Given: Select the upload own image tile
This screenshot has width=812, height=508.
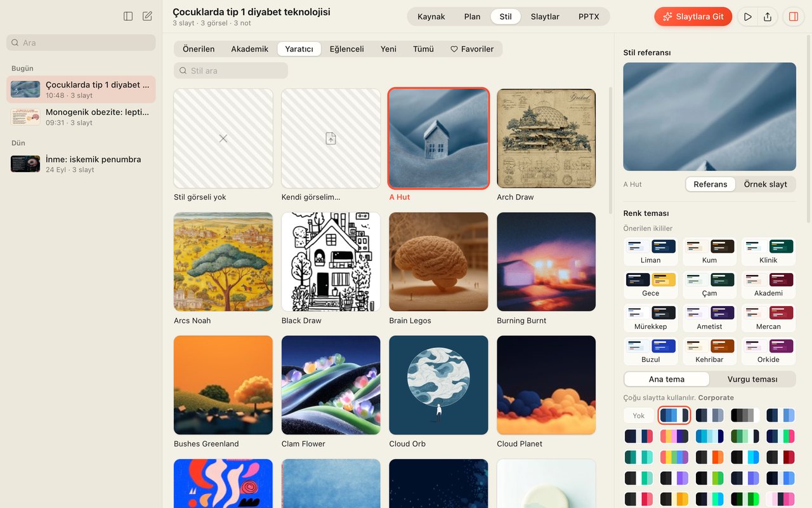Looking at the screenshot, I should coord(331,138).
